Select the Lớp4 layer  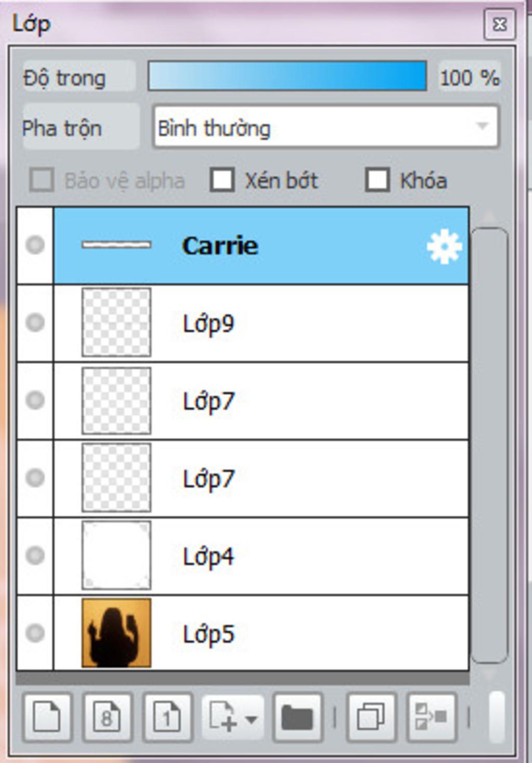coord(261,556)
